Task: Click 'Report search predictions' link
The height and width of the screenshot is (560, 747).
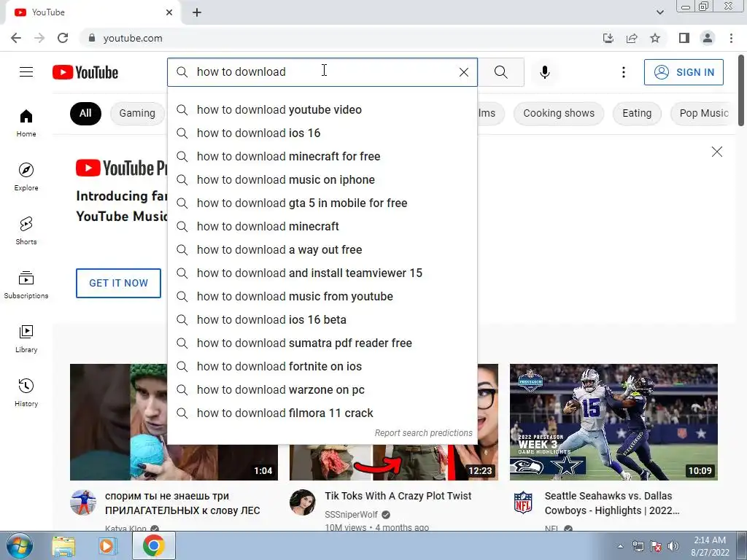Action: (x=423, y=433)
